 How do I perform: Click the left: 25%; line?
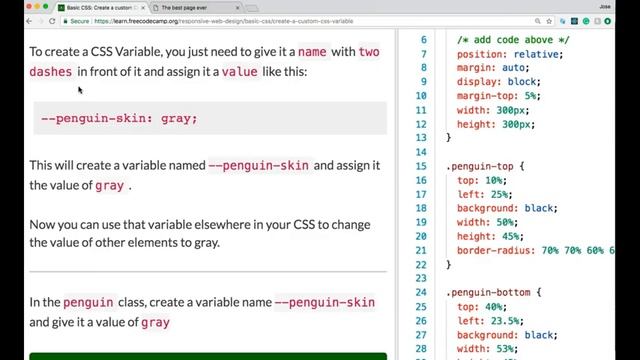coord(484,194)
